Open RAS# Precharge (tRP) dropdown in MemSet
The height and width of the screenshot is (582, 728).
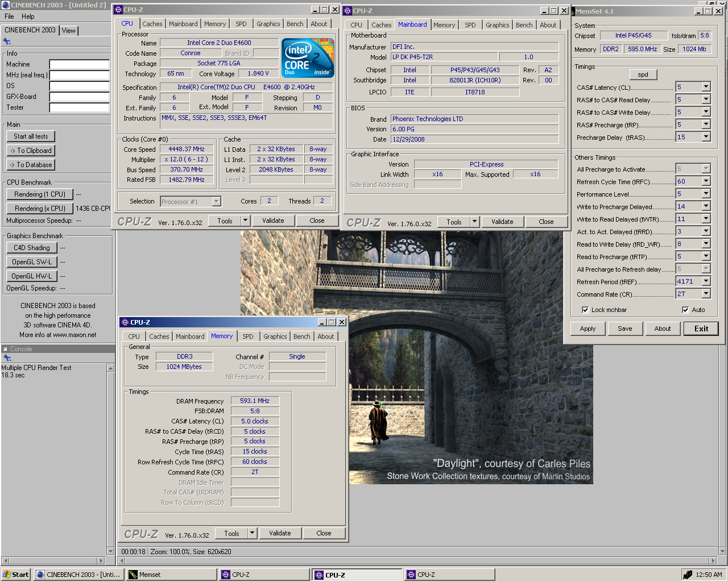pyautogui.click(x=706, y=124)
